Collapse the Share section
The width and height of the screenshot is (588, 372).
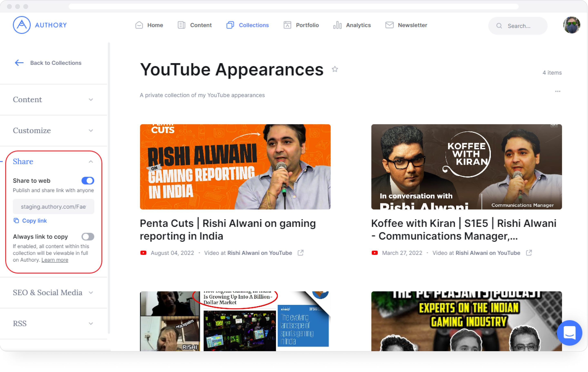91,161
